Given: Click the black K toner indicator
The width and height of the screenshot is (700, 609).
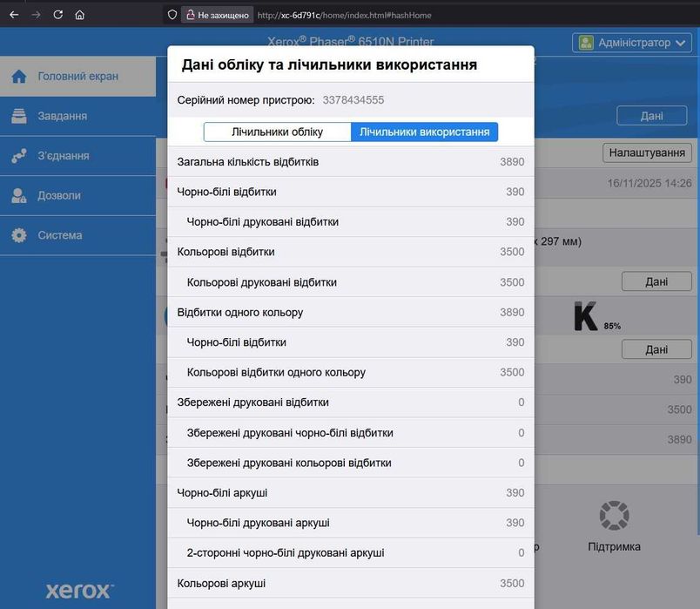Looking at the screenshot, I should [x=585, y=316].
